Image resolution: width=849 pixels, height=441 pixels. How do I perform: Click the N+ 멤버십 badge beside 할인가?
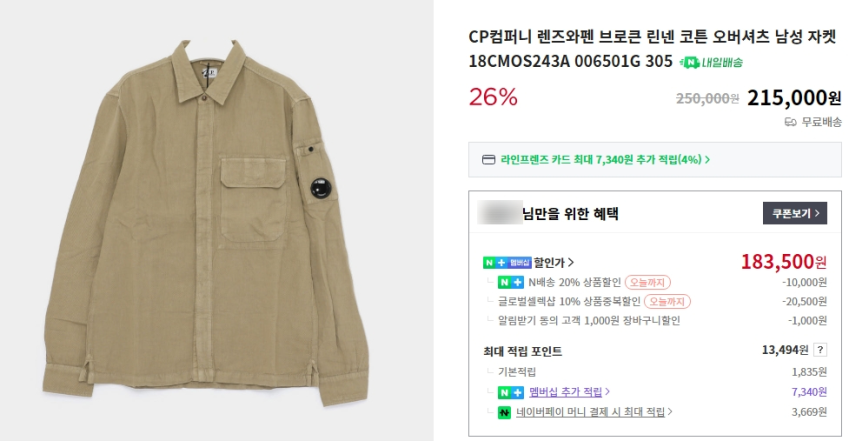click(507, 263)
